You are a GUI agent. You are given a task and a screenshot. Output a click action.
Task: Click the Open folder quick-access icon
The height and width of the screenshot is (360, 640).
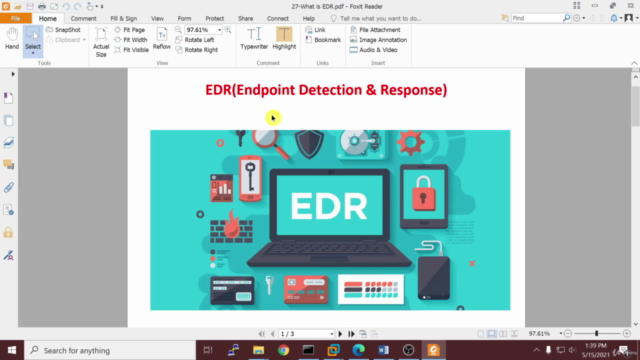(x=18, y=6)
